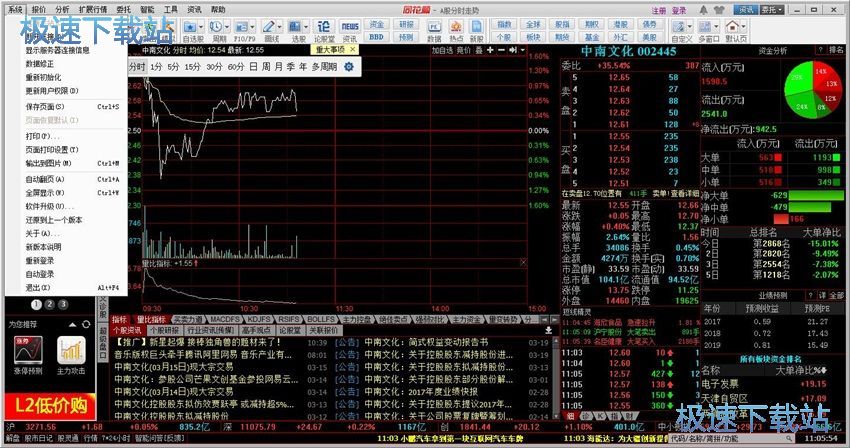Open the 涨停预测 app icon
The height and width of the screenshot is (448, 850).
[x=28, y=350]
